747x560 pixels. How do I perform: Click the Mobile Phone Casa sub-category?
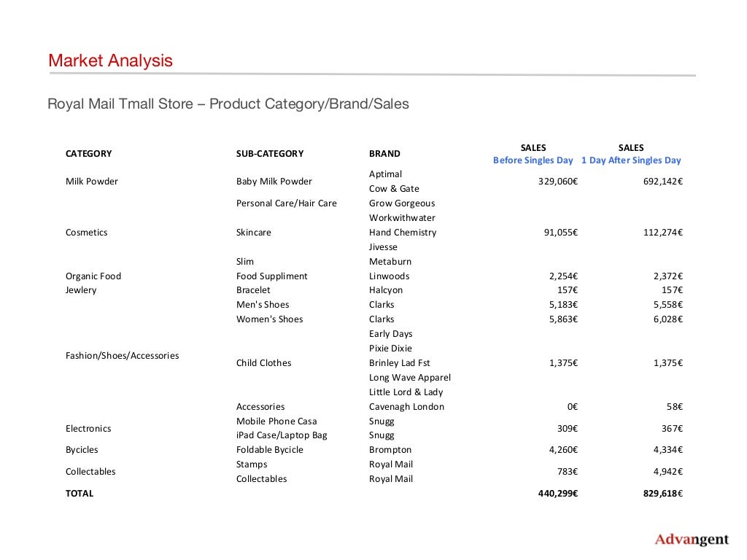tap(276, 421)
